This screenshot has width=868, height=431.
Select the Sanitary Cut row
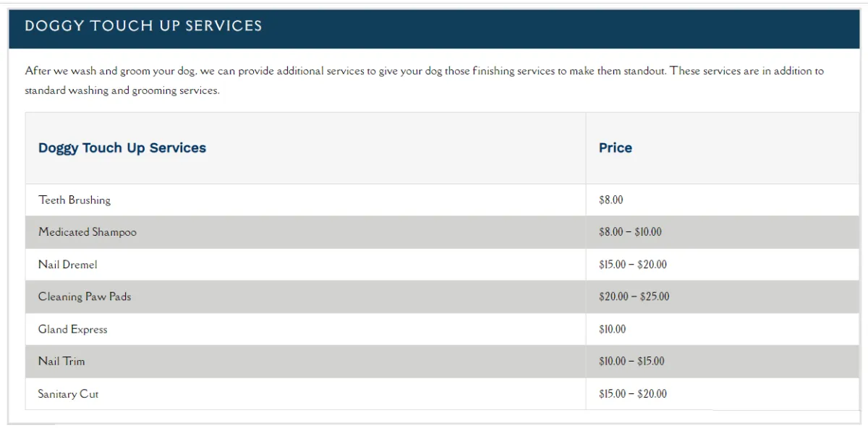[x=443, y=394]
